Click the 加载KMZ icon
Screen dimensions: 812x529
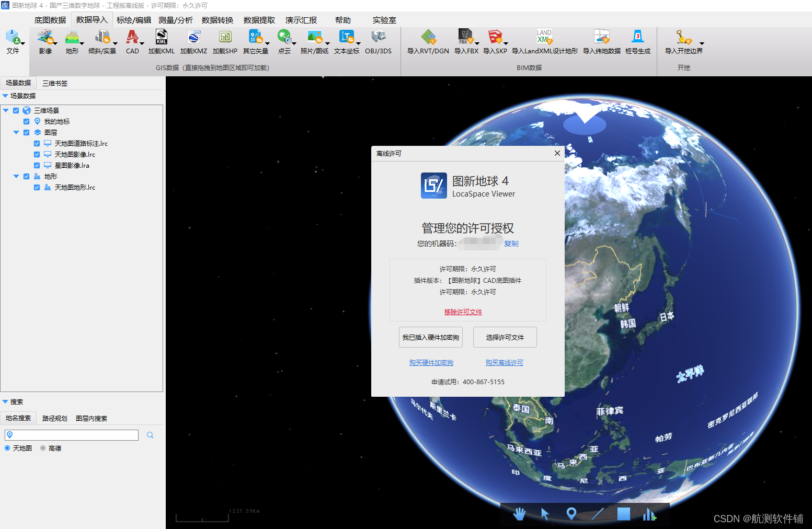click(194, 37)
